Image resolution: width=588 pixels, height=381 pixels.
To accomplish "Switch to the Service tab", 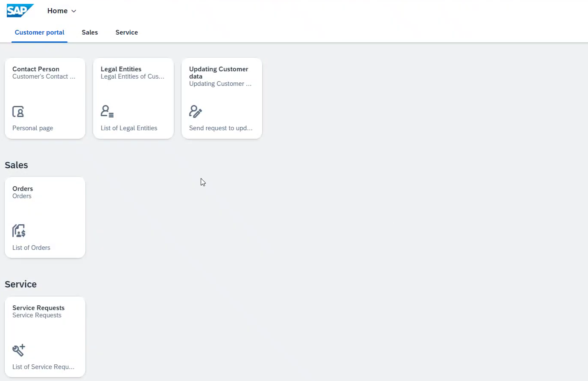I will [x=126, y=32].
